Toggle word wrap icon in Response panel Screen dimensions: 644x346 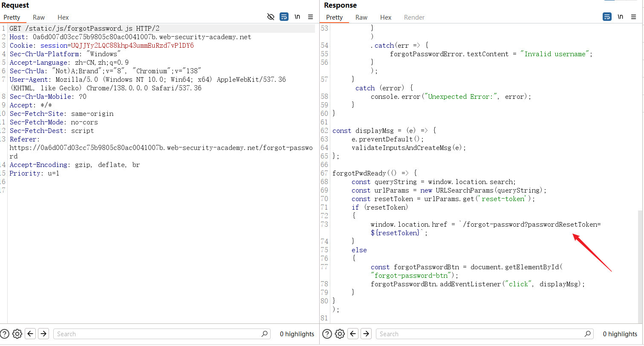point(607,17)
